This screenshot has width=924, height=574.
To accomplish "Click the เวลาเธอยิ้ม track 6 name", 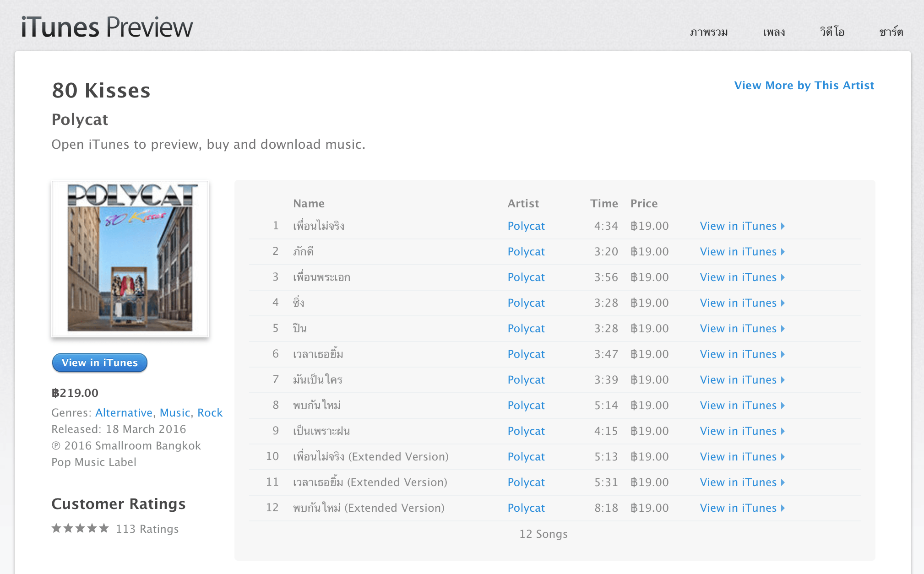I will point(318,354).
